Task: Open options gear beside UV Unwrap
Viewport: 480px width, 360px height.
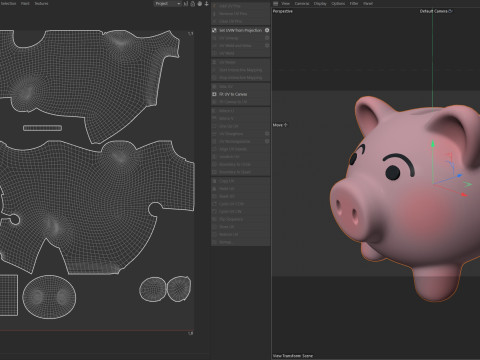Action: pyautogui.click(x=267, y=38)
